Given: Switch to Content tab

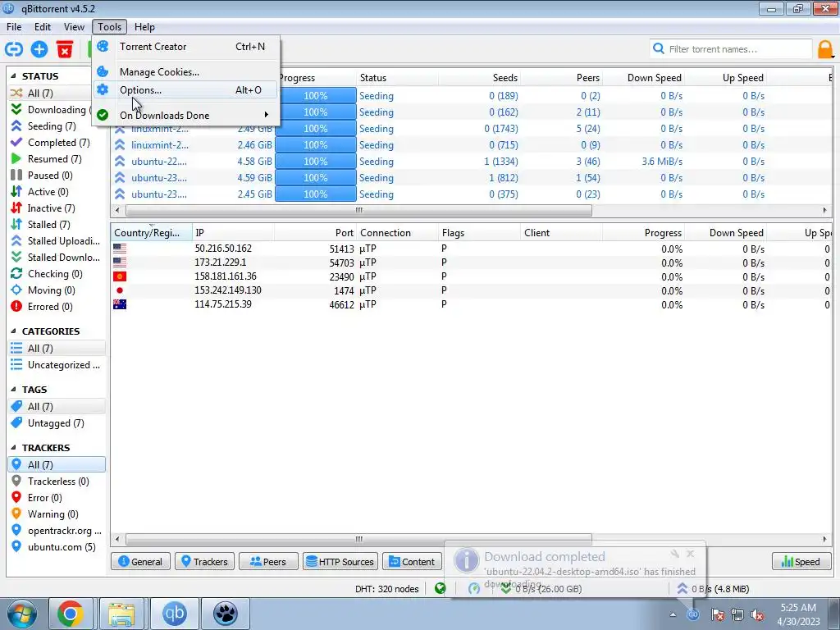Looking at the screenshot, I should tap(412, 561).
